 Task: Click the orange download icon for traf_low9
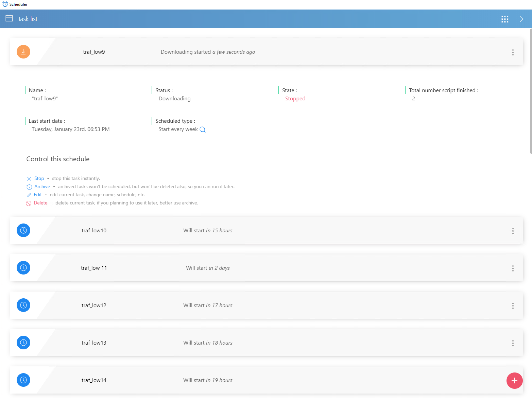click(23, 52)
